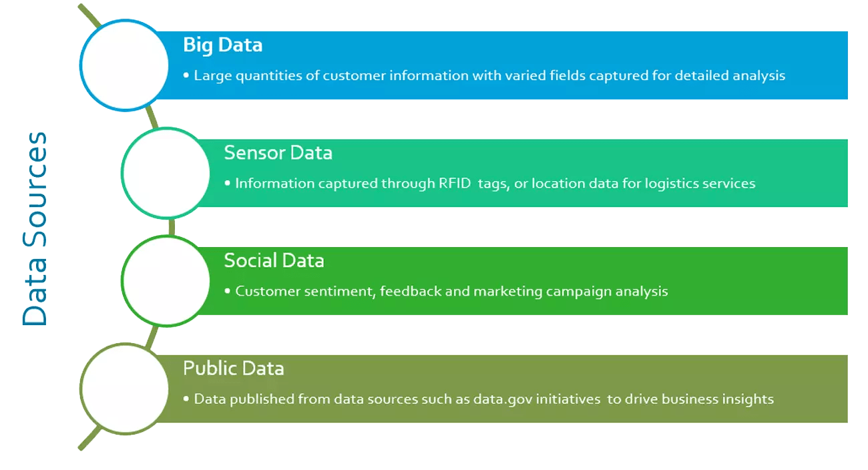Select the 'Sensor Data' heading
This screenshot has width=868, height=470.
pos(278,153)
